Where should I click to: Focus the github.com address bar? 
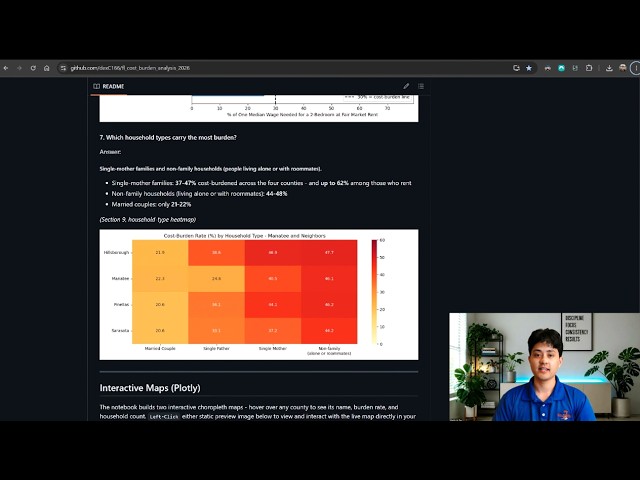tap(286, 68)
